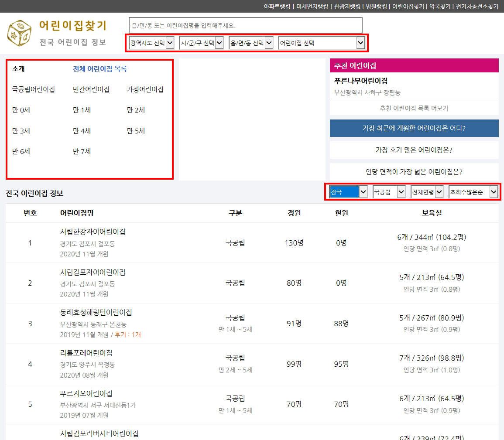Go to 미세먼지랭킹 in top menu

312,7
